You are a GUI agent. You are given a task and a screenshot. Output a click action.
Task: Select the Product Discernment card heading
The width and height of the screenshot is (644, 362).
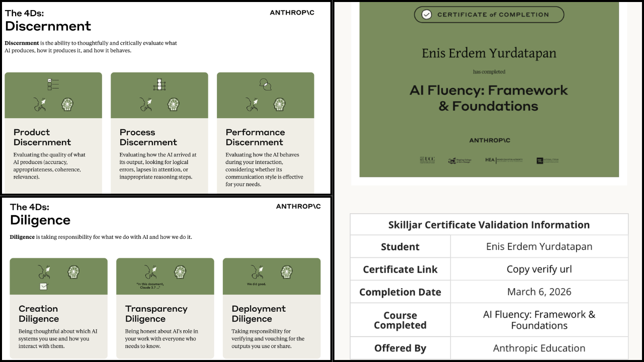pyautogui.click(x=42, y=137)
